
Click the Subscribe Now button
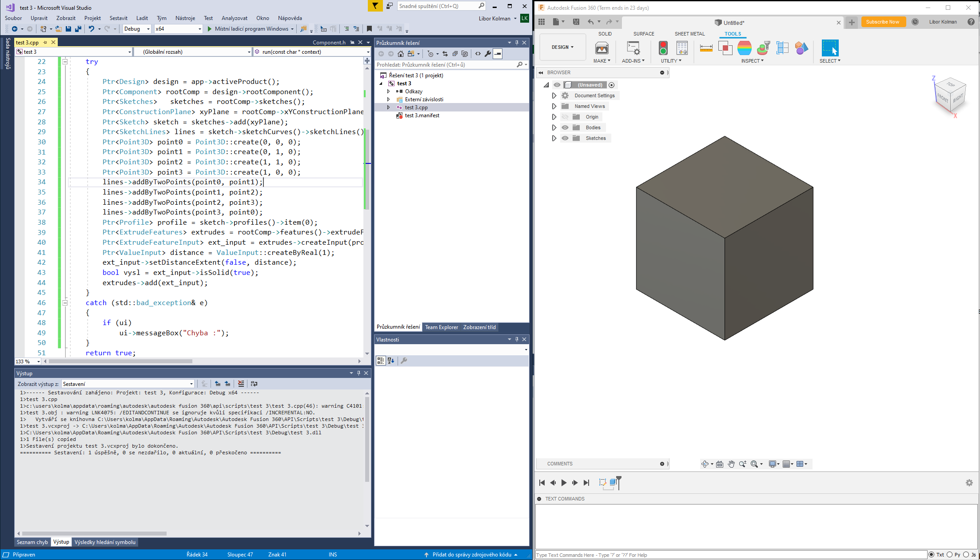882,22
